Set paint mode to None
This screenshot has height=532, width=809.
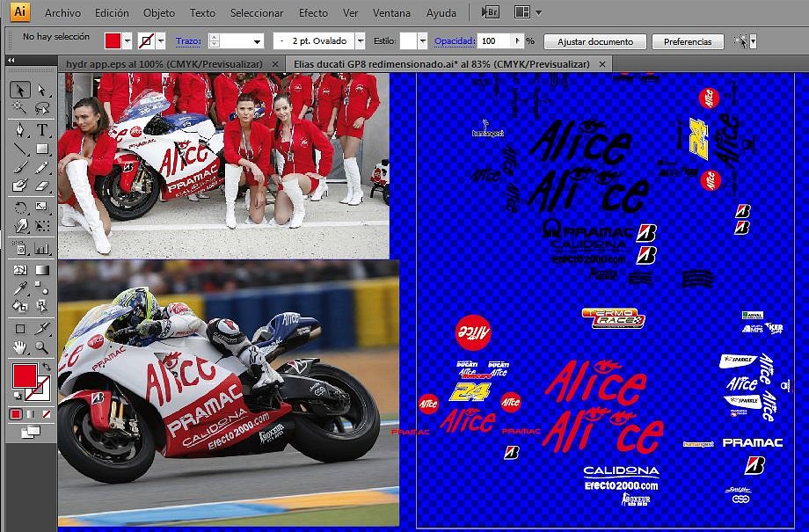[x=47, y=414]
